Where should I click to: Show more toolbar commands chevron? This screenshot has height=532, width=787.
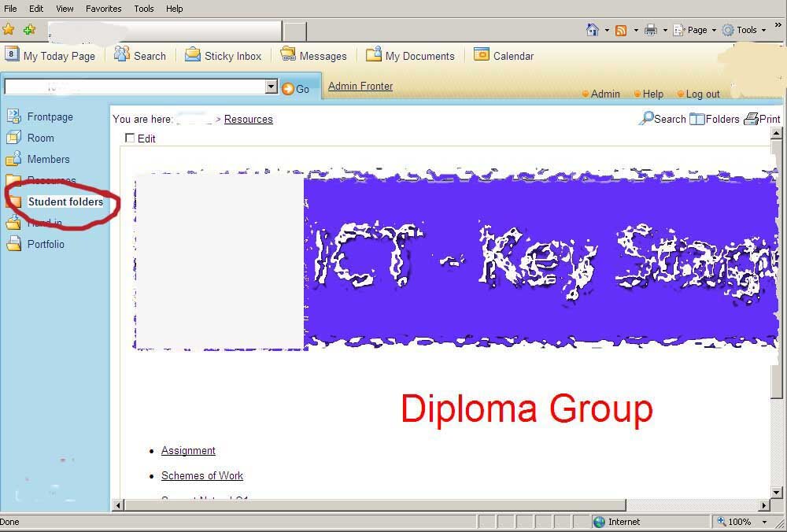[778, 25]
